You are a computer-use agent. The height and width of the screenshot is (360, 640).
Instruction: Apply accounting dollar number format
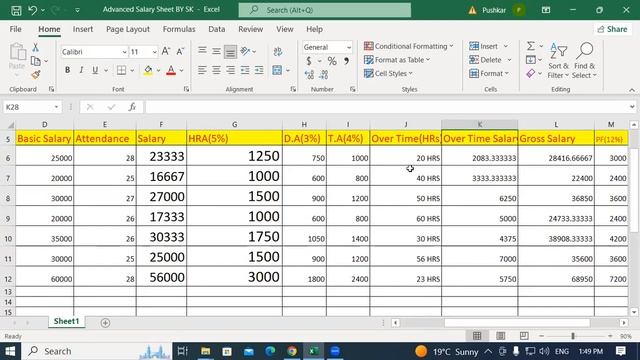(309, 61)
